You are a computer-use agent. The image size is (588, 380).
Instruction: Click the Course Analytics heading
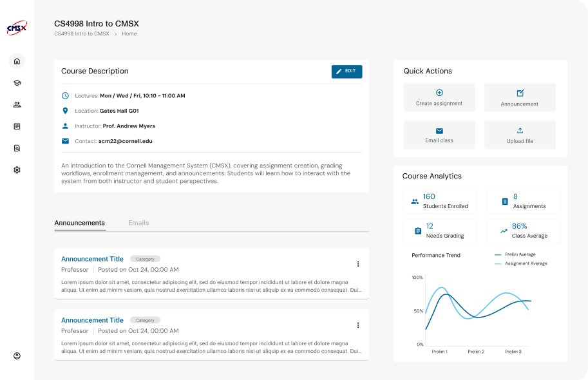[x=432, y=176]
